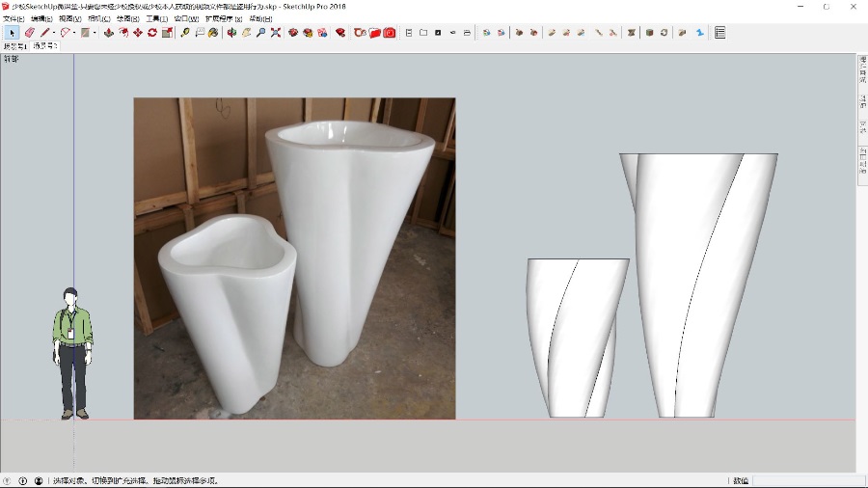
Task: Expand the Shapes tool dropdown arrow
Action: pyautogui.click(x=95, y=33)
